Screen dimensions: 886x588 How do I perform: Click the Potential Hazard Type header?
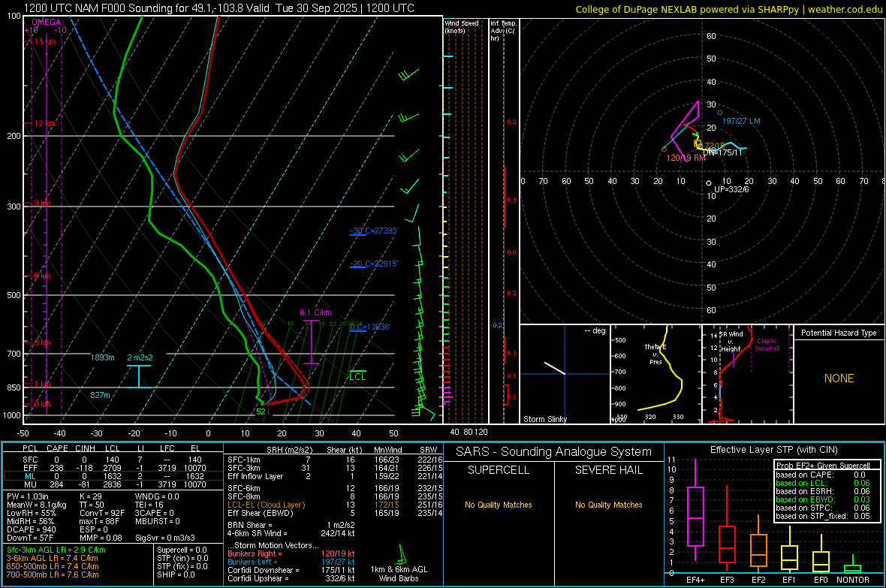(x=839, y=333)
